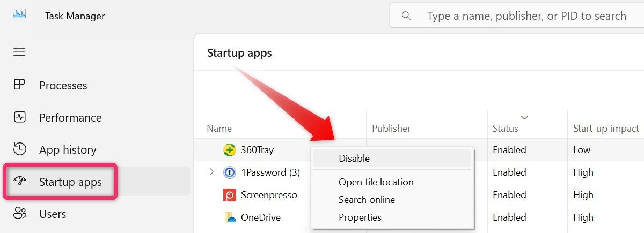
Task: Select the Screenpresso row name
Action: (269, 195)
